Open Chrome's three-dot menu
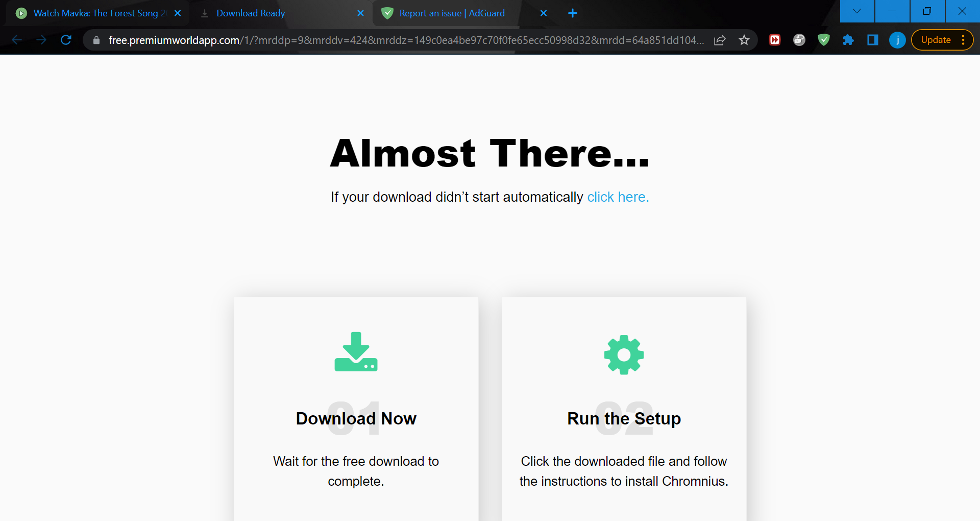The width and height of the screenshot is (980, 521). 964,40
